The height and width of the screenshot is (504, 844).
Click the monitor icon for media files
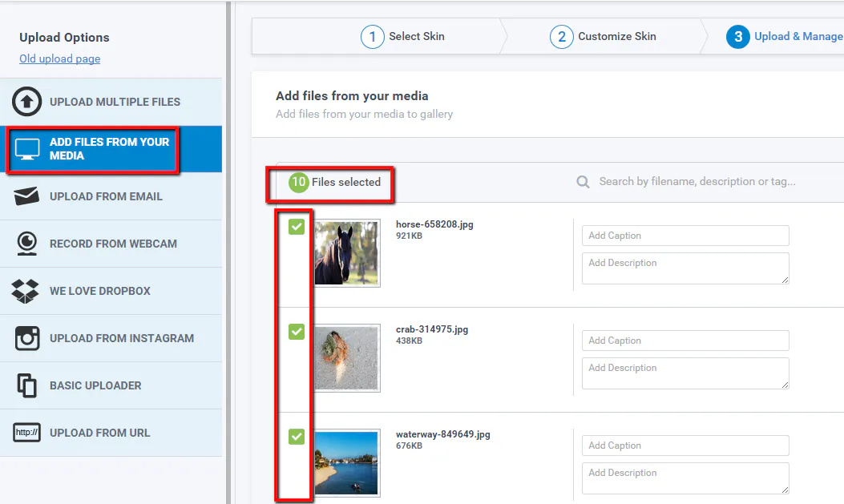27,149
